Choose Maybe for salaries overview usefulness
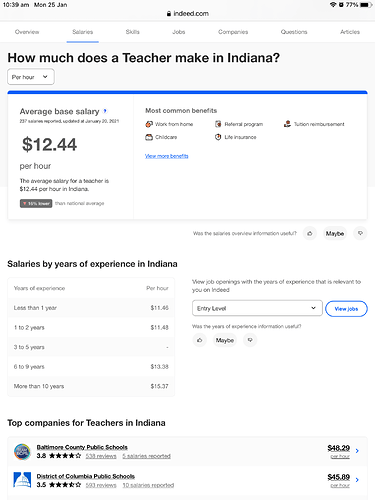Image resolution: width=375 pixels, height=500 pixels. click(335, 233)
